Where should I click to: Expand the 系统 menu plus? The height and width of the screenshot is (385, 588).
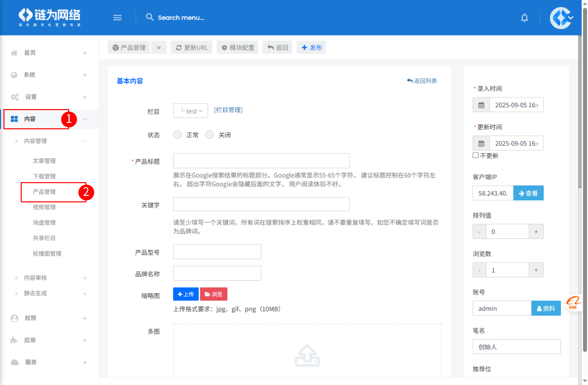[x=85, y=75]
